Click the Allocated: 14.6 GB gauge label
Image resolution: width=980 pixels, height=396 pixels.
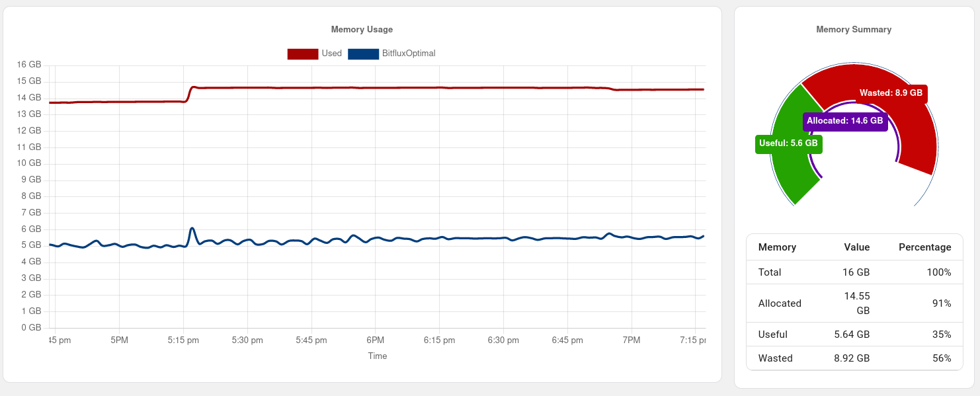[844, 121]
